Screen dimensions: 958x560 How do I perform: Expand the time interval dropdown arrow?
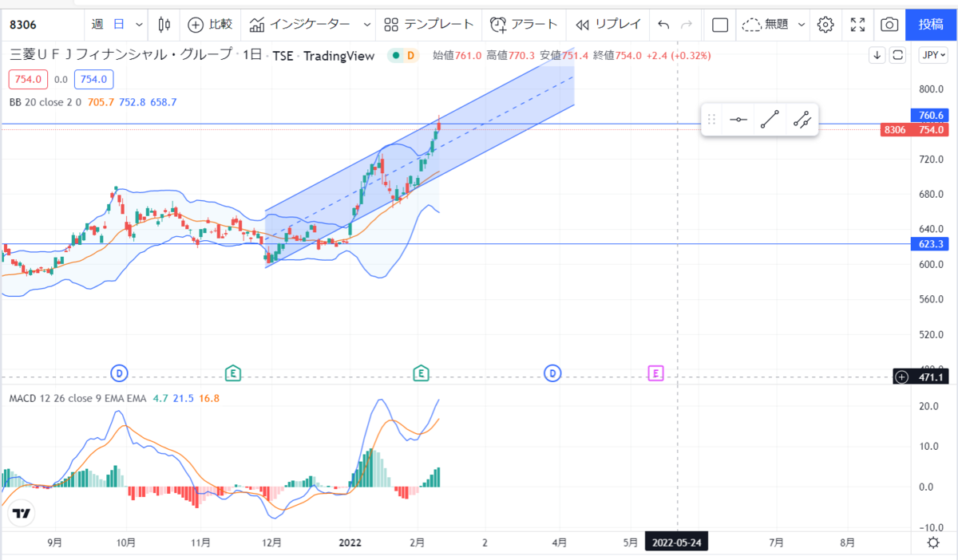(x=140, y=25)
